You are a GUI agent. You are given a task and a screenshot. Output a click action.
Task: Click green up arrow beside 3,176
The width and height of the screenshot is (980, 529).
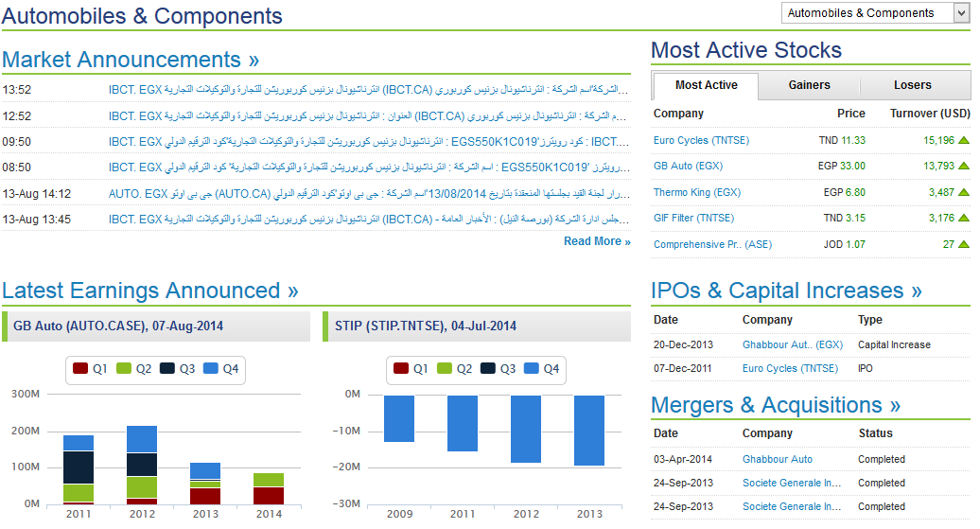(x=964, y=218)
